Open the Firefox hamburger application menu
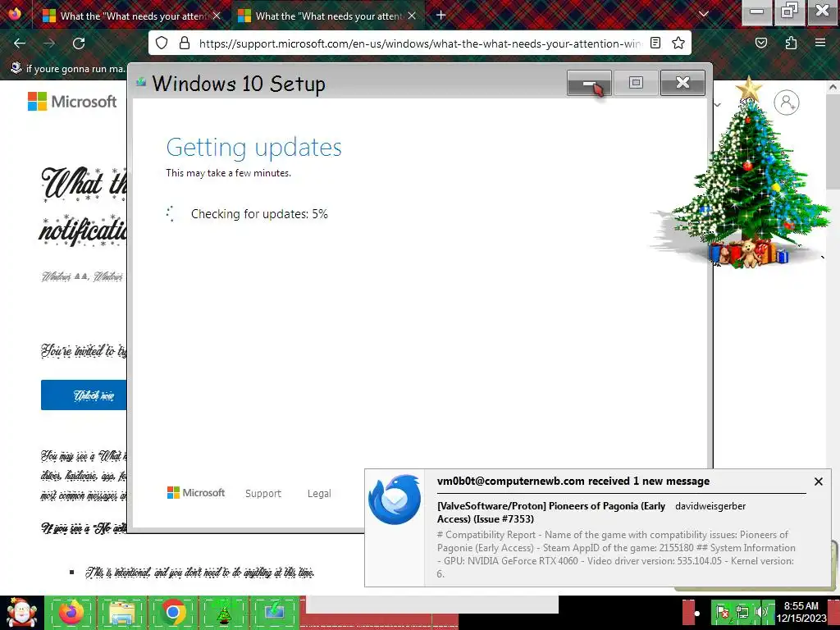This screenshot has height=630, width=840. [x=820, y=43]
